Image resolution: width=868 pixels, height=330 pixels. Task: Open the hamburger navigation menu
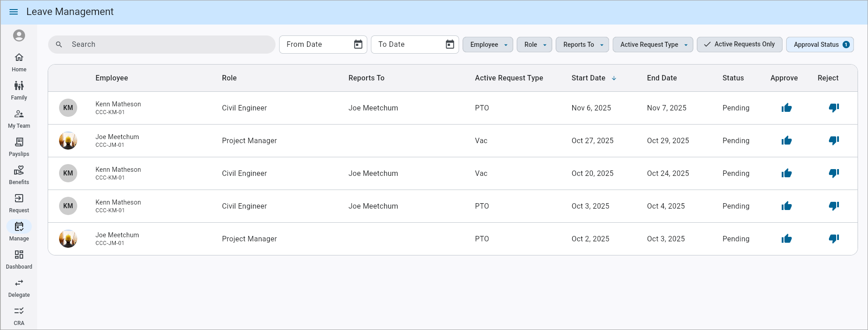click(14, 12)
